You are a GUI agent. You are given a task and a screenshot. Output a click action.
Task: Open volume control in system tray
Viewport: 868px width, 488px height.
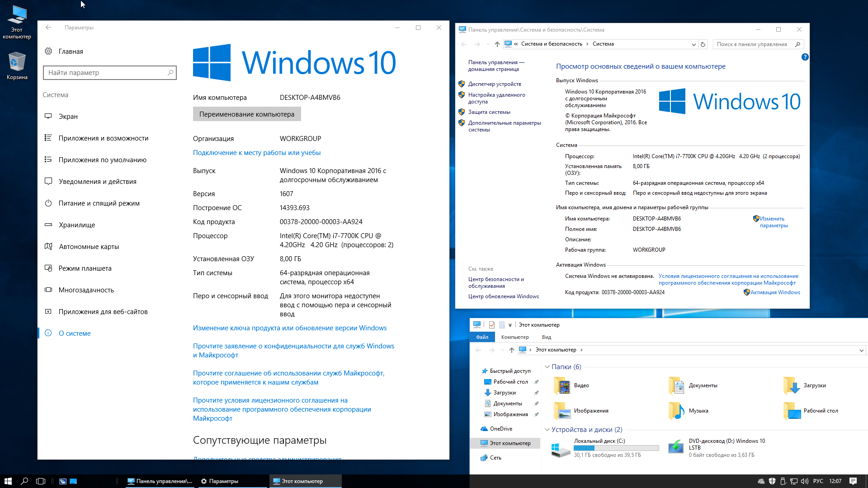(805, 481)
